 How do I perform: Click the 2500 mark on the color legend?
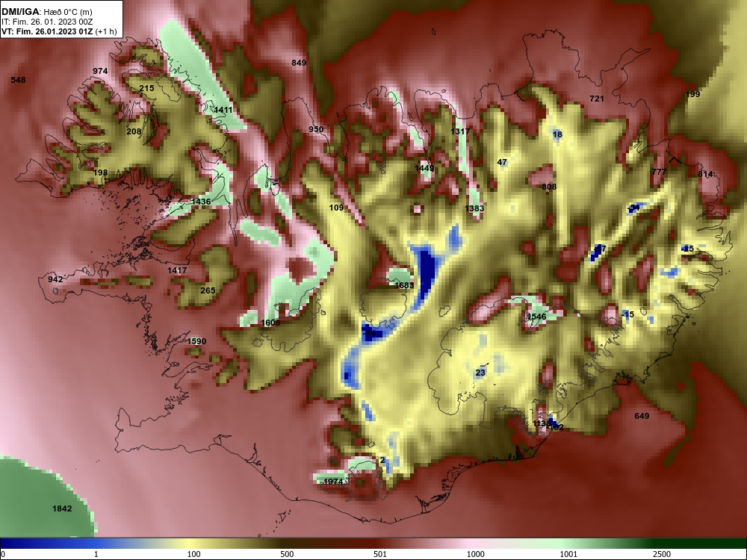coord(662,554)
